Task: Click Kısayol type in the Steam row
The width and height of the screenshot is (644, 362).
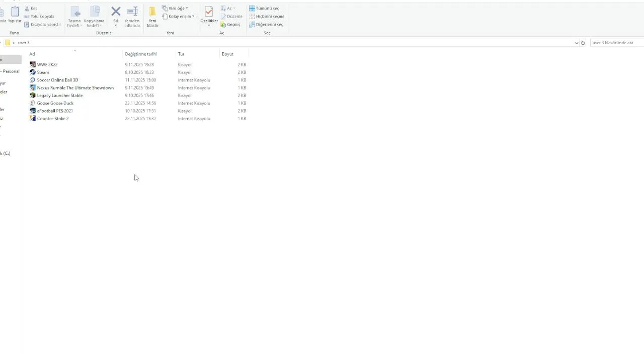Action: pos(185,72)
